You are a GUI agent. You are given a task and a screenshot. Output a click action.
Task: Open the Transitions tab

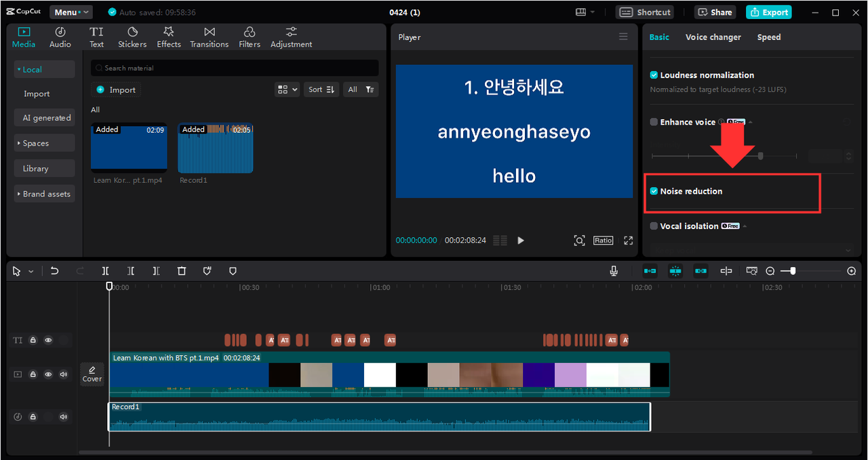pyautogui.click(x=210, y=37)
